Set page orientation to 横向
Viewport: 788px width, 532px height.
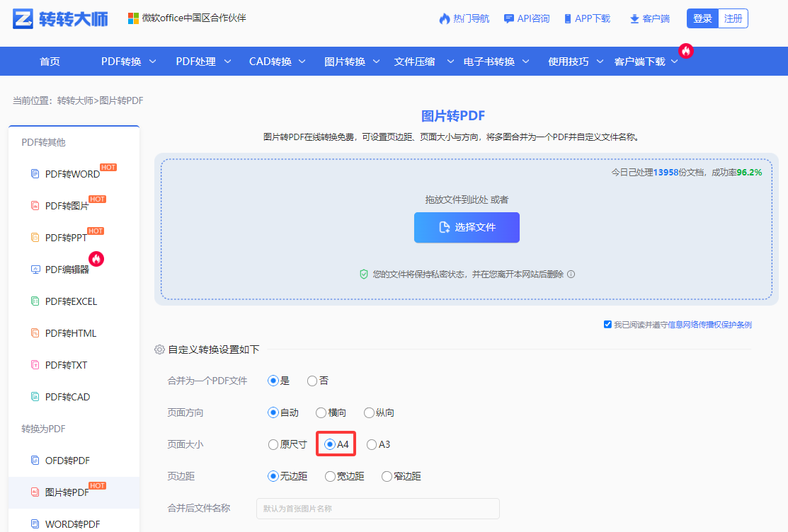coord(321,412)
